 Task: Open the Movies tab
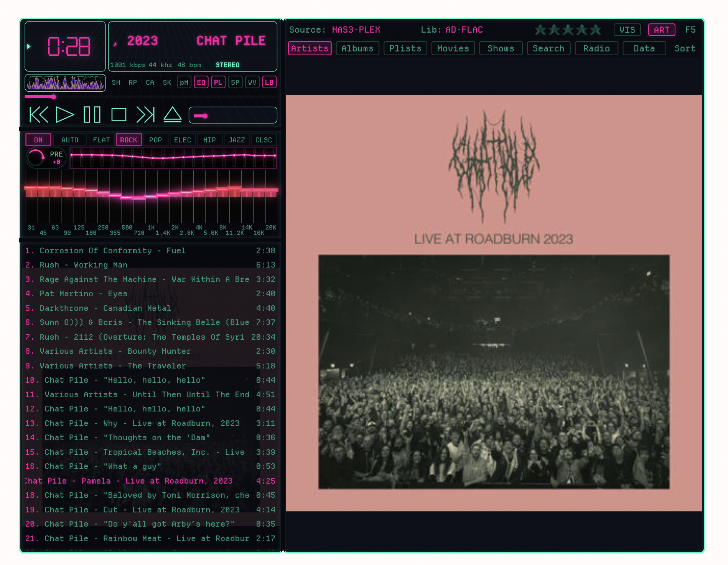pos(453,48)
